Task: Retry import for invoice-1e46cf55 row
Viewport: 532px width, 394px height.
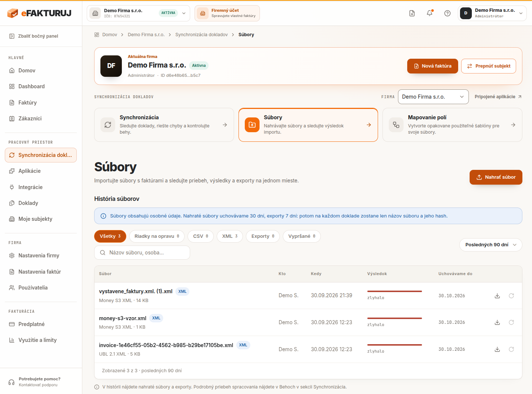Action: click(511, 349)
